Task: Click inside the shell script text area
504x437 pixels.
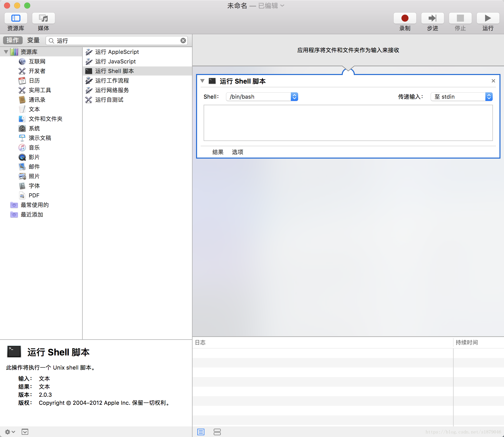Action: pos(348,123)
